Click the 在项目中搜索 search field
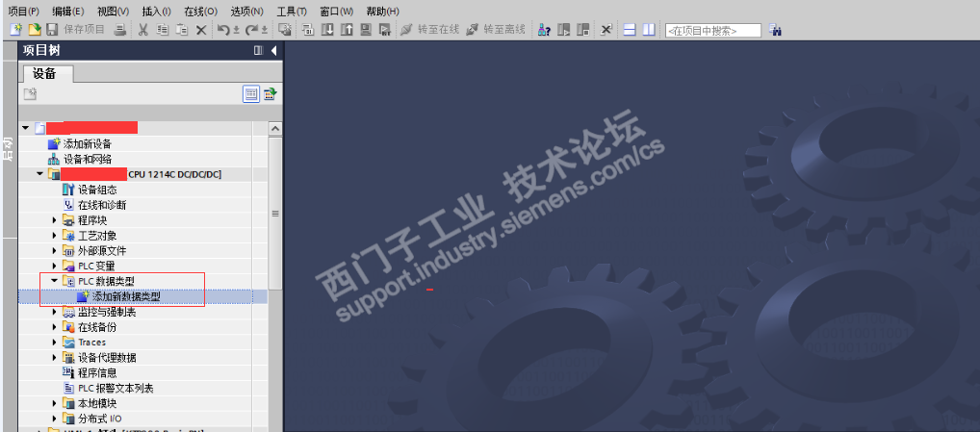980x432 pixels. [x=713, y=30]
